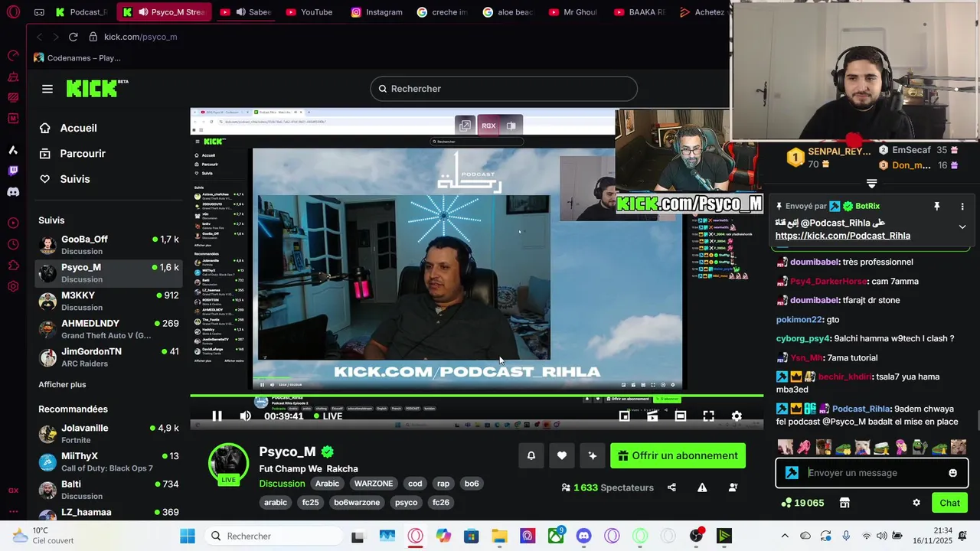The height and width of the screenshot is (551, 980).
Task: Toggle notification bell for Psyco_M
Action: coord(531,455)
